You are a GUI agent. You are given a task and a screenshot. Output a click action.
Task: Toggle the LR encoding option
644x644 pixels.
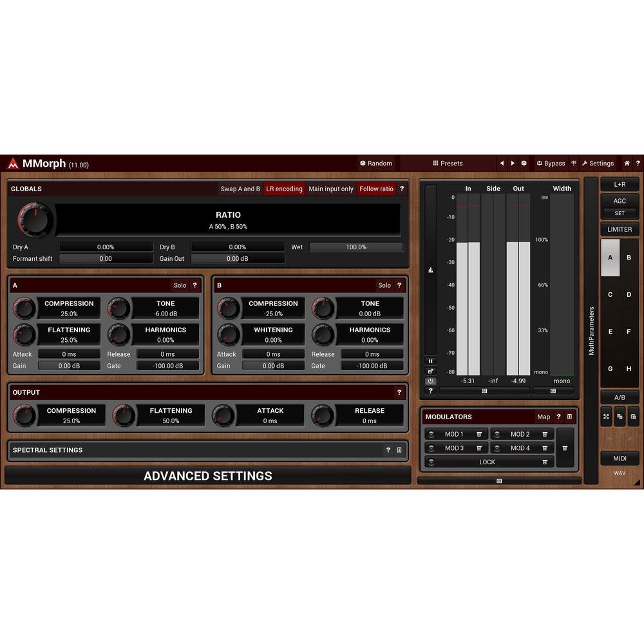pyautogui.click(x=284, y=189)
